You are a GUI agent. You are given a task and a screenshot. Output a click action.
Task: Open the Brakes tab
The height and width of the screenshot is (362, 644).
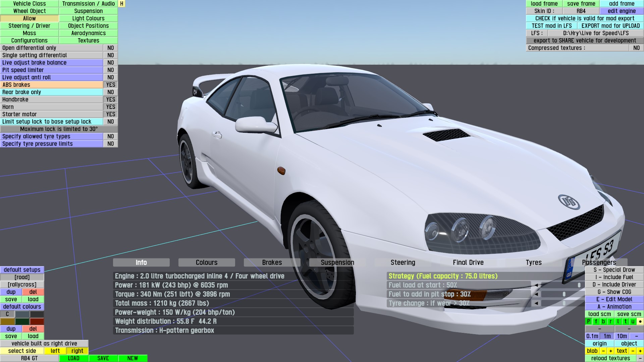point(272,262)
